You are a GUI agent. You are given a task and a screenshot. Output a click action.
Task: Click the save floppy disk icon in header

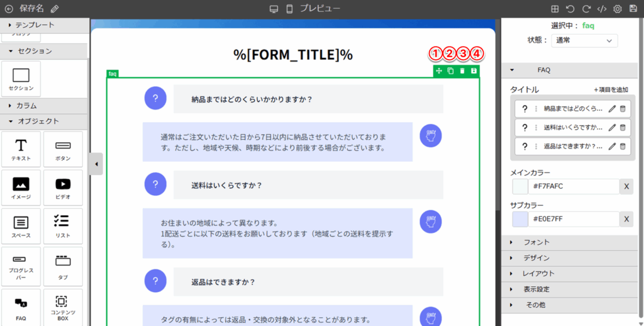[633, 9]
